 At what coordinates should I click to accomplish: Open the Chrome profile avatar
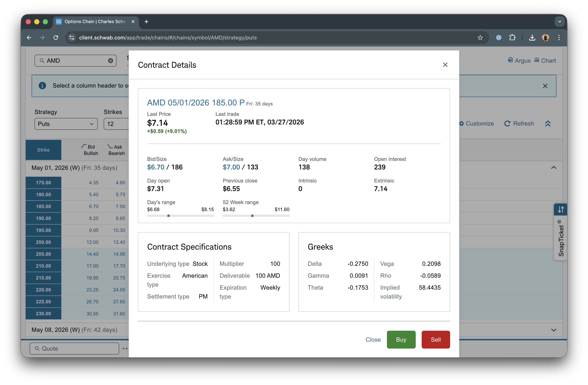[545, 38]
